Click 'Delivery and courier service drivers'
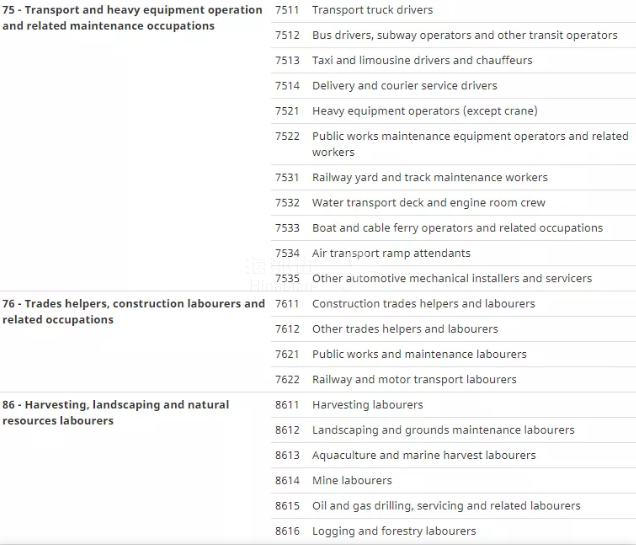636x545 pixels. point(404,86)
